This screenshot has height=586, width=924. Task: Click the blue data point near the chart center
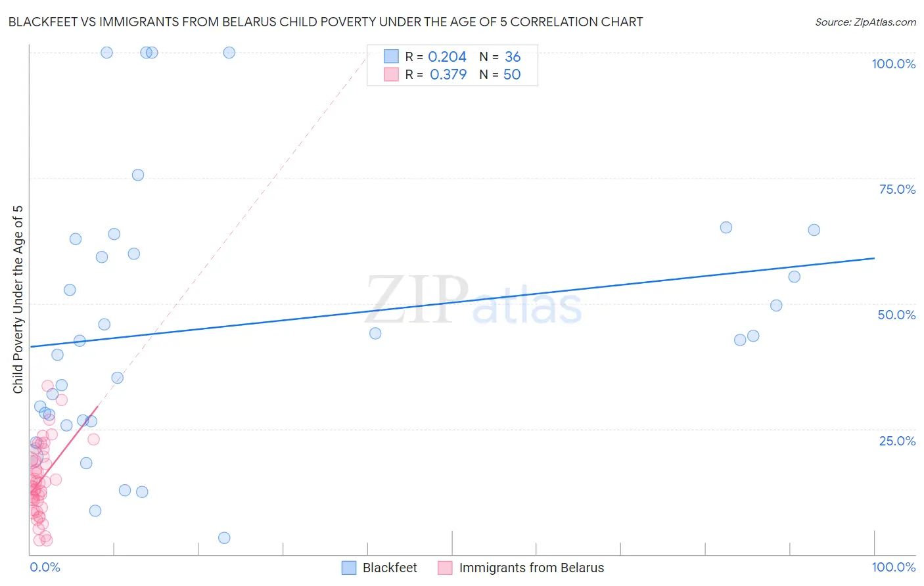point(375,333)
